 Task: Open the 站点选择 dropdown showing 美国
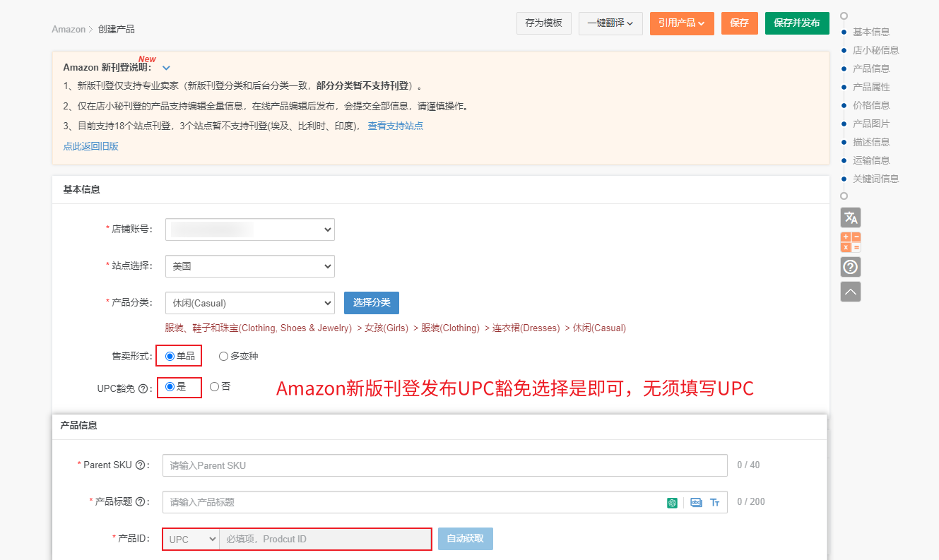(249, 266)
